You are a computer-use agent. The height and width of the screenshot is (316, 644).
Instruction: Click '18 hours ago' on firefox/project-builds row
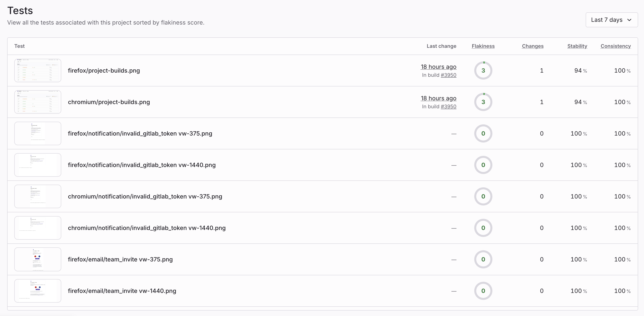(x=438, y=67)
